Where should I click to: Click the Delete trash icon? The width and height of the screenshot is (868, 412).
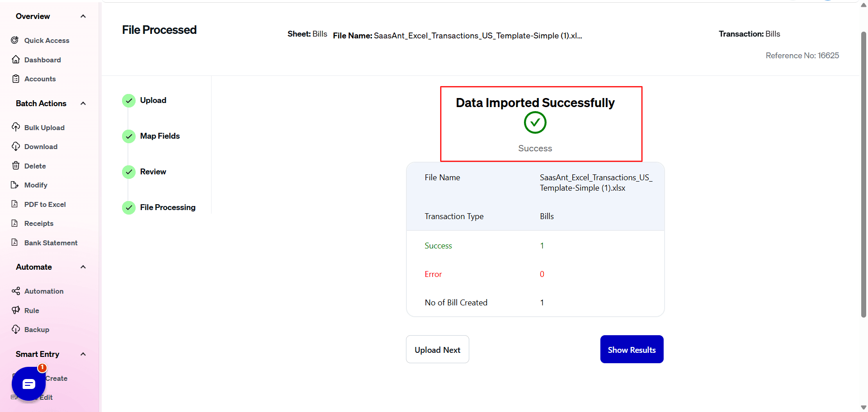pyautogui.click(x=15, y=165)
